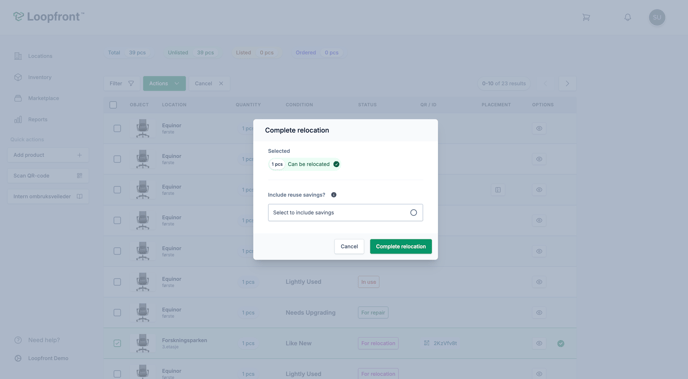Click the placement icon in third row
This screenshot has height=379, width=688.
[498, 190]
